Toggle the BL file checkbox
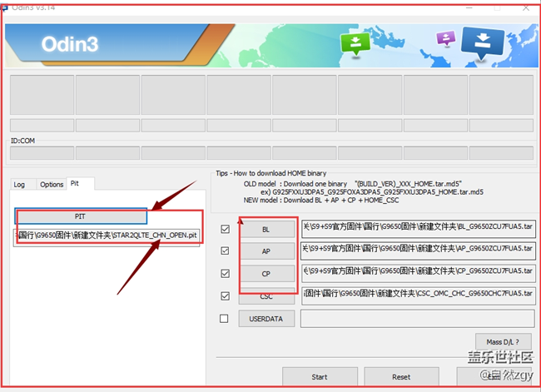 tap(224, 229)
